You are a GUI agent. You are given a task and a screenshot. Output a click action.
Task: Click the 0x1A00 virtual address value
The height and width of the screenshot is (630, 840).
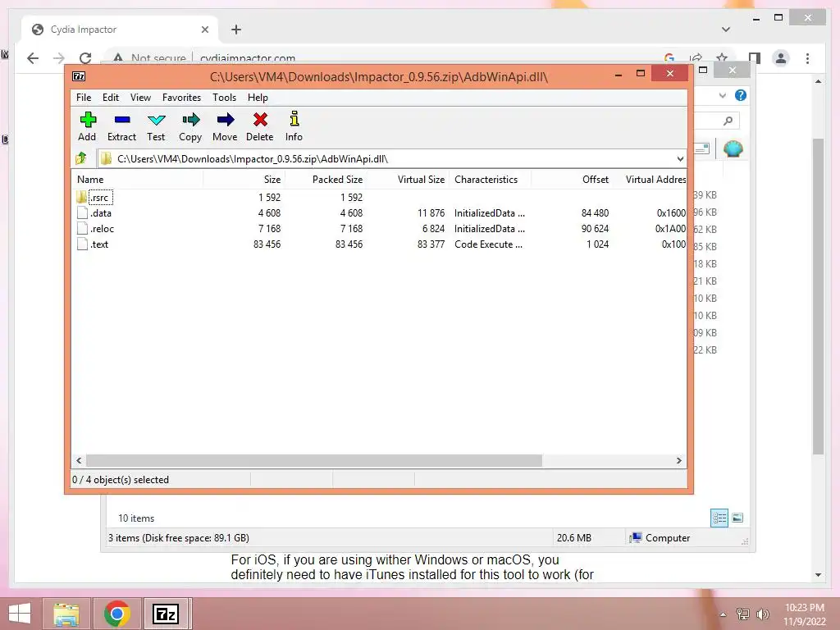tap(670, 229)
